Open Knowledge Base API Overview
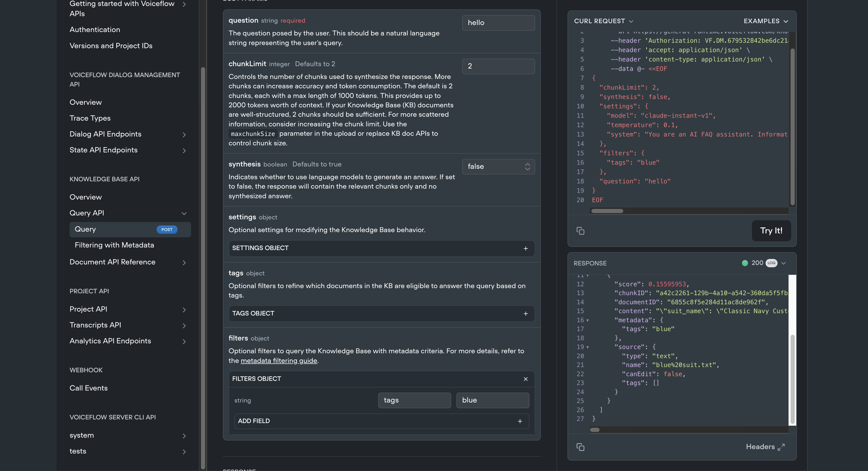The width and height of the screenshot is (868, 471). tap(85, 197)
